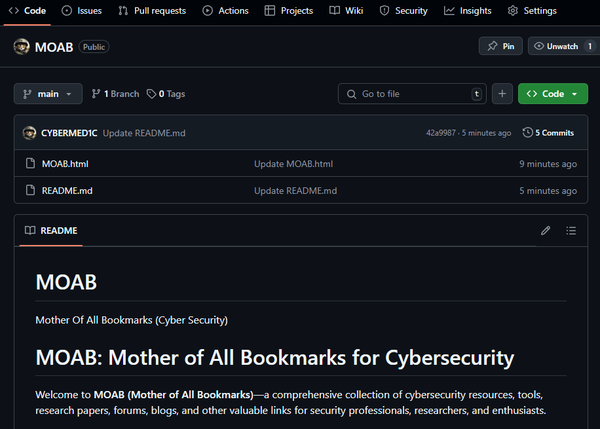The width and height of the screenshot is (600, 429).
Task: Expand the green Code dropdown button
Action: [x=553, y=94]
